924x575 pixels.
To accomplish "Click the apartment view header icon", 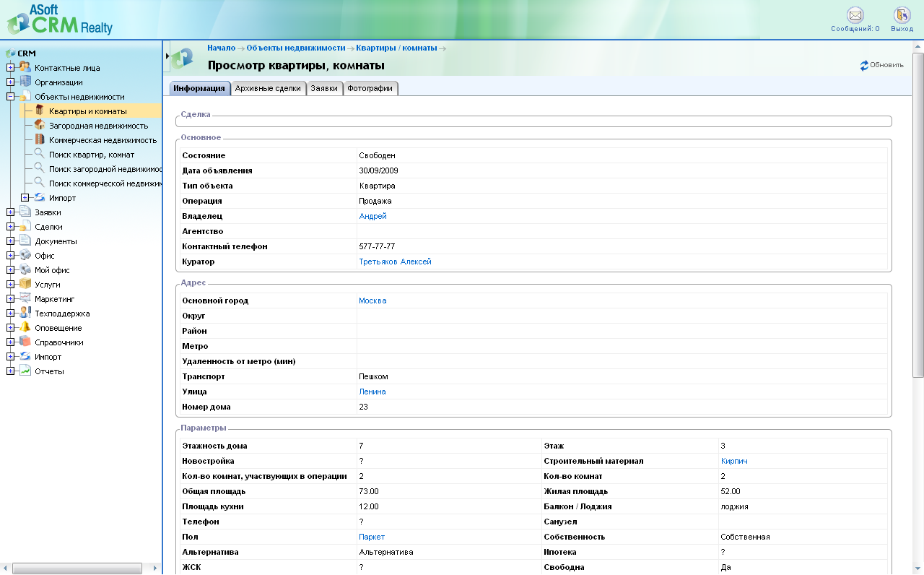I will (x=183, y=58).
